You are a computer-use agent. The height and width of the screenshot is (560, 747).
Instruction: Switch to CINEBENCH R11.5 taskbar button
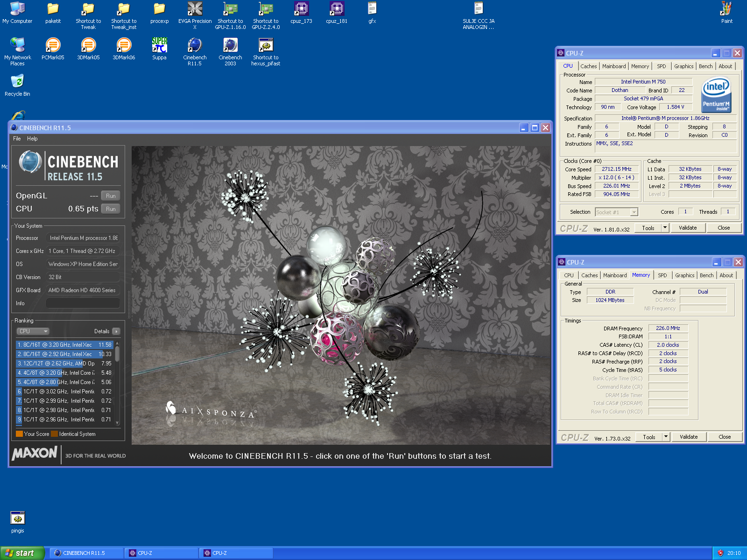point(86,553)
